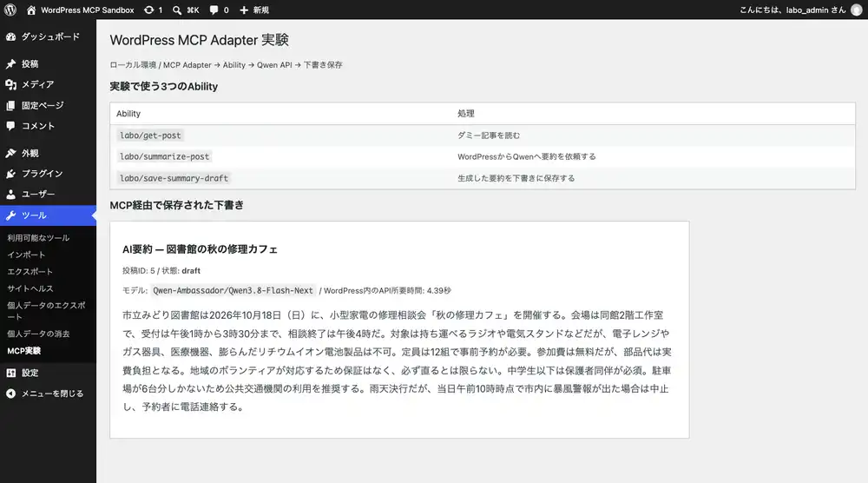868x483 pixels.
Task: Click the コメント sidebar bubble icon
Action: (x=10, y=126)
